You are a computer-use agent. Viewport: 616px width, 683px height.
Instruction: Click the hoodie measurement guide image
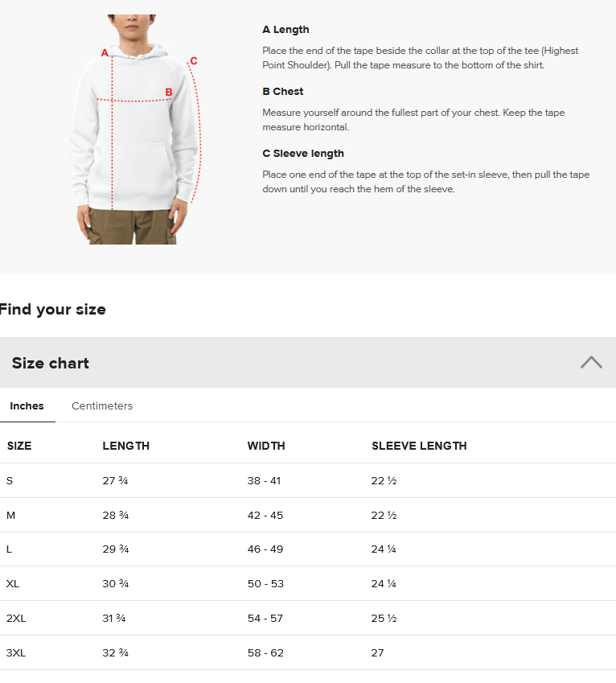point(135,129)
